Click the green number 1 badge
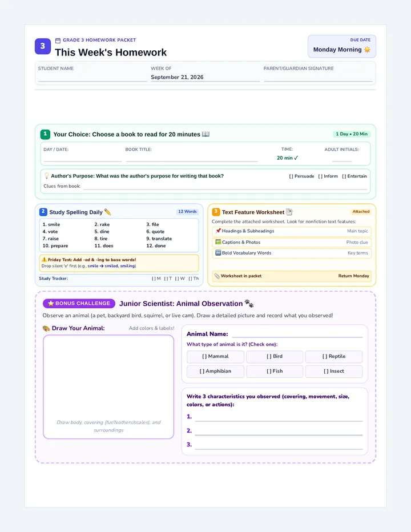Screen dimensions: 411x532 [45, 134]
